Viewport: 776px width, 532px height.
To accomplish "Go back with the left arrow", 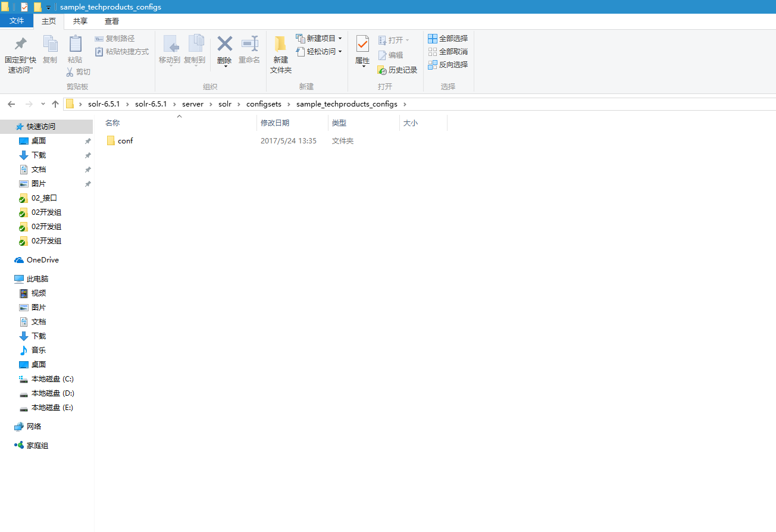I will point(11,104).
